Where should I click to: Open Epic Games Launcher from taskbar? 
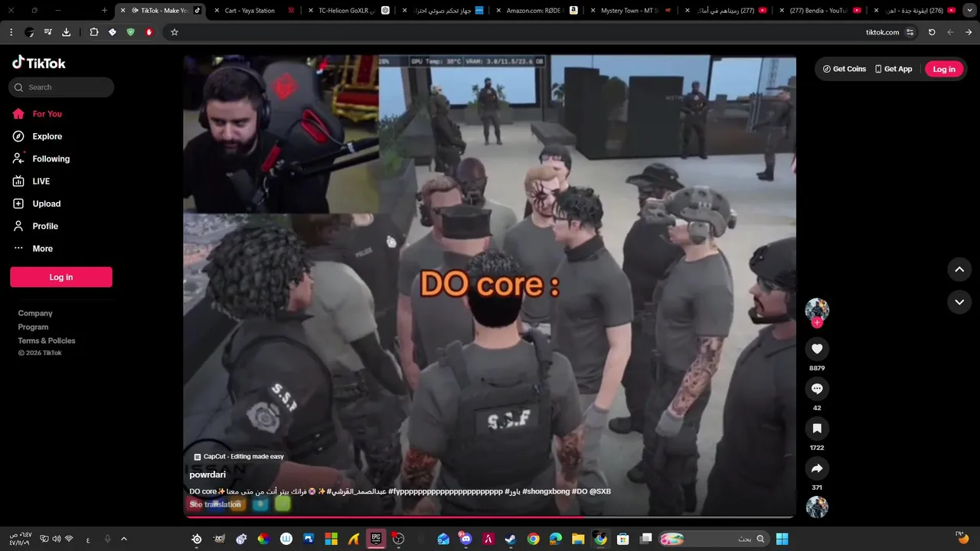tap(376, 539)
